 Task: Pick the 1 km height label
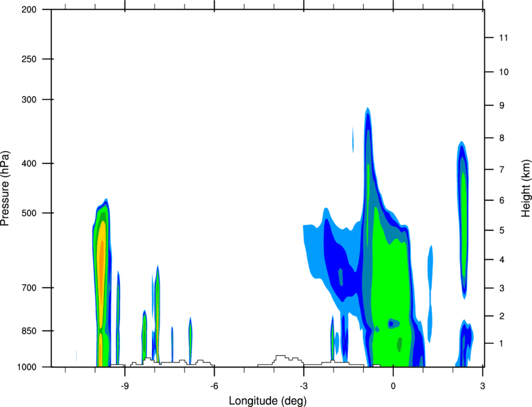tap(501, 344)
